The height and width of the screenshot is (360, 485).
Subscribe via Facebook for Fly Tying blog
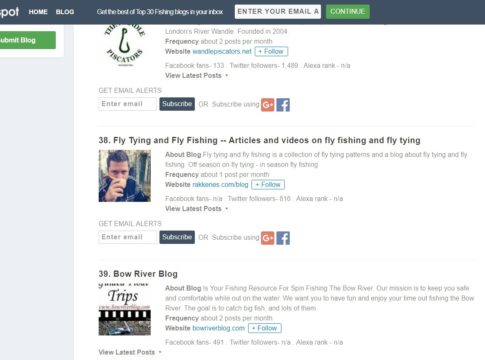[283, 238]
